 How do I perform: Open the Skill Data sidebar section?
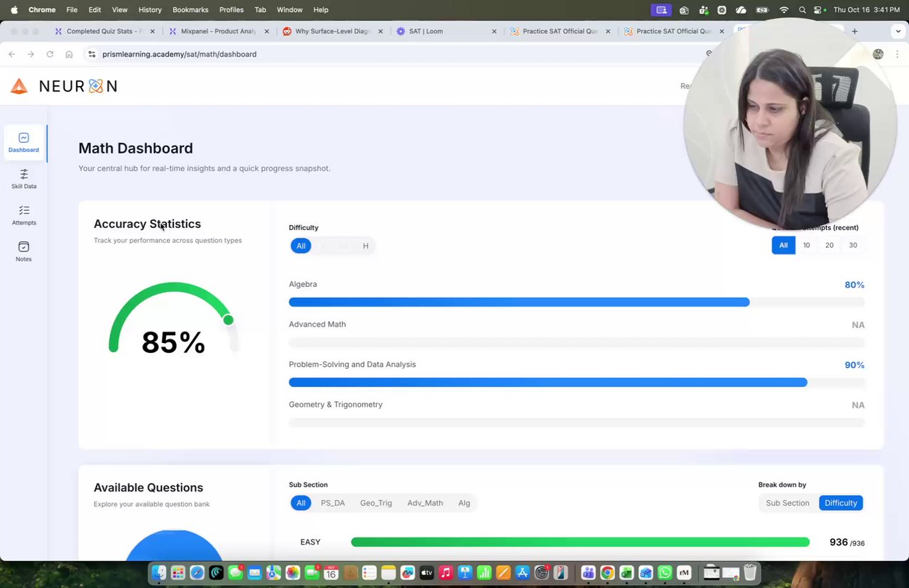point(23,179)
